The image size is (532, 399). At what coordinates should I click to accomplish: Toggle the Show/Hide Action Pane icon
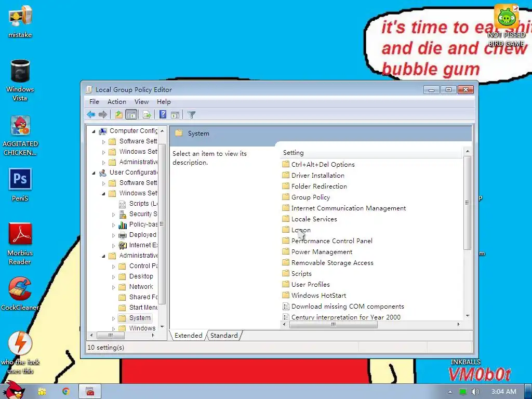pyautogui.click(x=175, y=115)
